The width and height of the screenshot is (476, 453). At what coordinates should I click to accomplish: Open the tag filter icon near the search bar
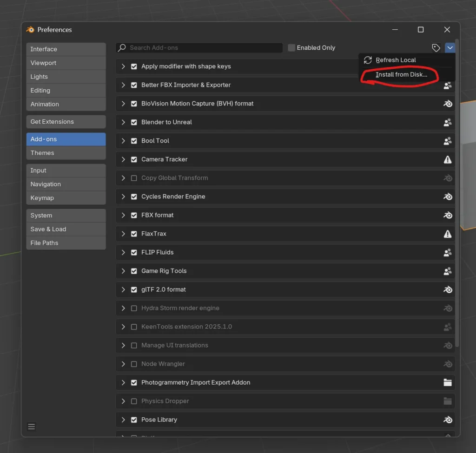point(436,47)
